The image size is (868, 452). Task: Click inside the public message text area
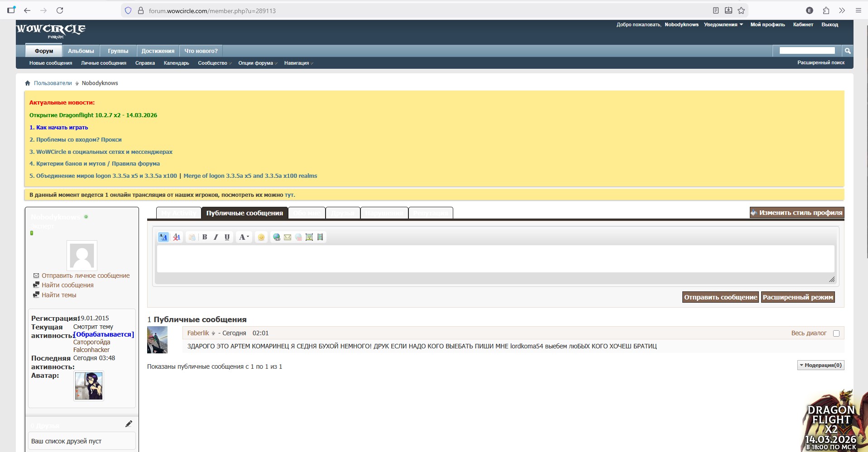tap(495, 259)
